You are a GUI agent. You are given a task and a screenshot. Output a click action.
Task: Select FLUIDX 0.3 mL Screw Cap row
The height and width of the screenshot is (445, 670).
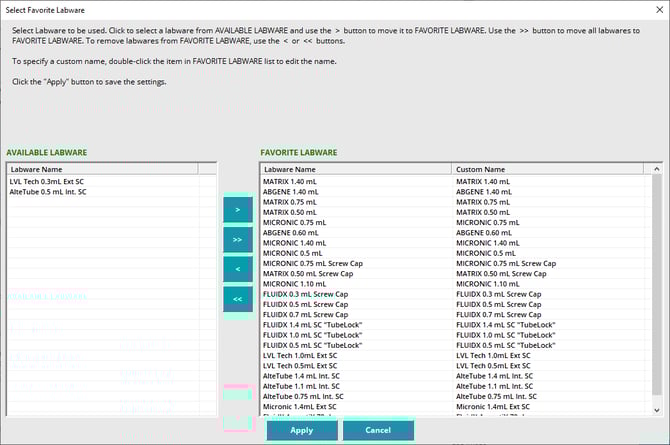pyautogui.click(x=305, y=295)
